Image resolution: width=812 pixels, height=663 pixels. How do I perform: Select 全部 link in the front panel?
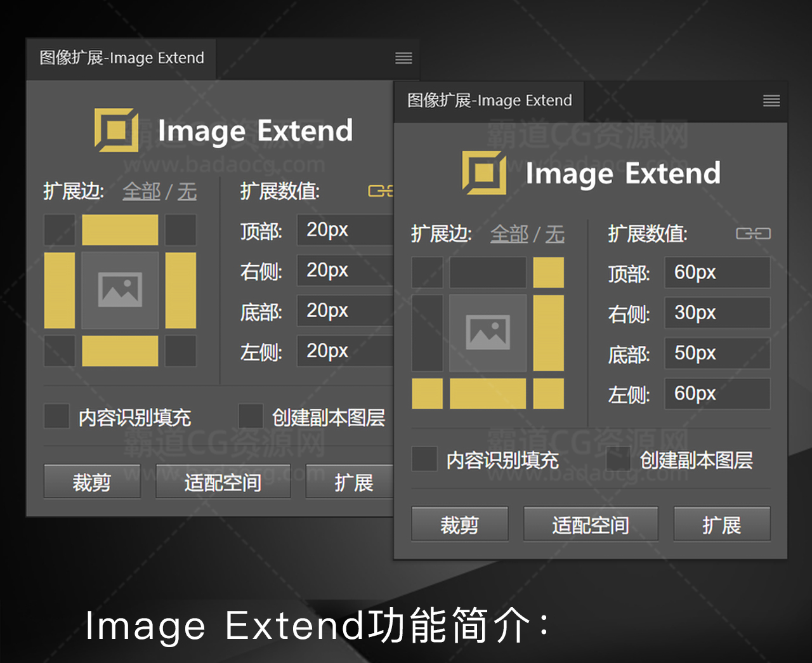tap(509, 234)
